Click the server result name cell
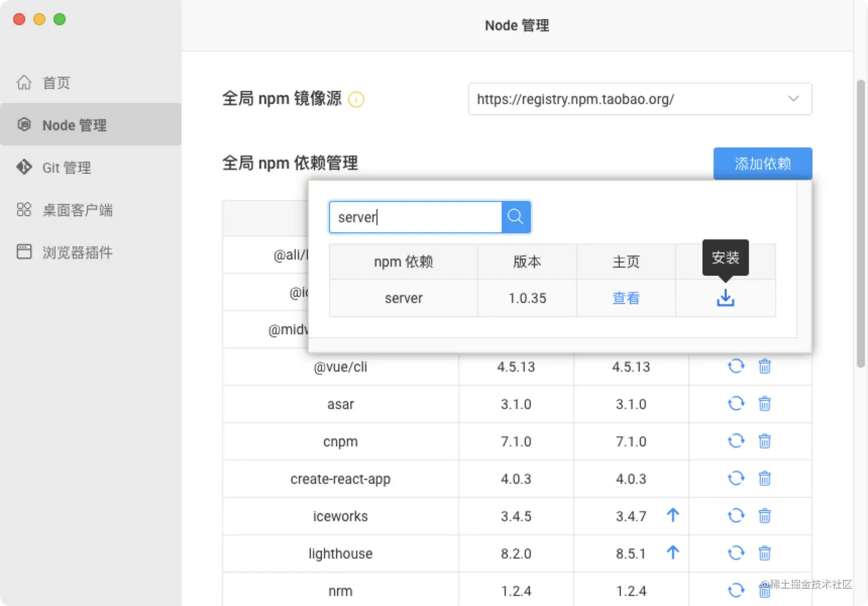This screenshot has width=868, height=606. point(404,298)
